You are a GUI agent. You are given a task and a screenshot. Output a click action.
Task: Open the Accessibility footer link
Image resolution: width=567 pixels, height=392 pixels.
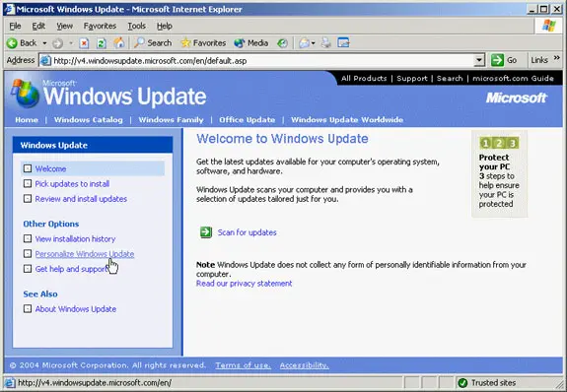[x=304, y=365]
